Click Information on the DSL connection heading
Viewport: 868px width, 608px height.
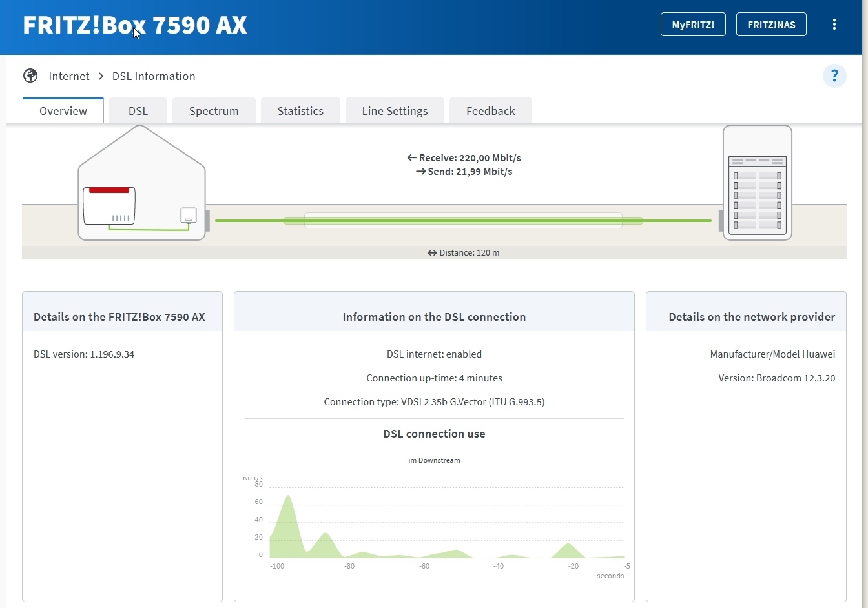[x=434, y=317]
